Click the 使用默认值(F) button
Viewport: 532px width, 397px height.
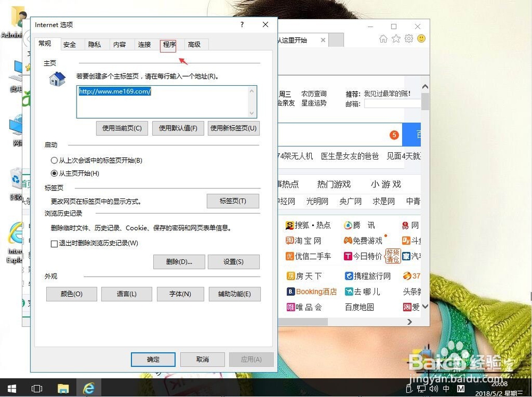178,129
